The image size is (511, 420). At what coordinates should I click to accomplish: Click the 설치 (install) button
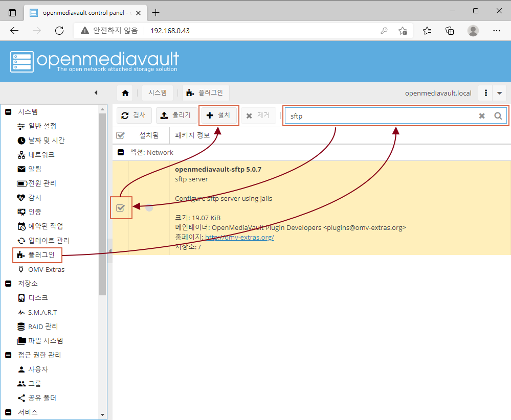coord(219,115)
